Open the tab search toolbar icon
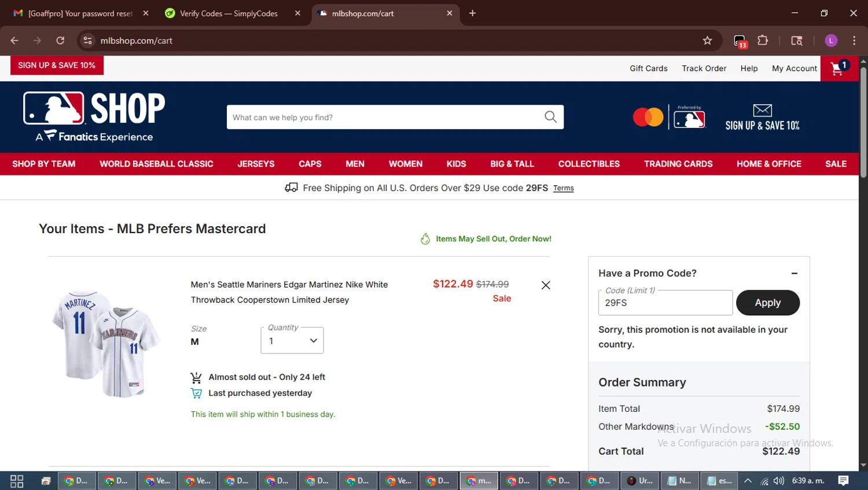 click(x=797, y=40)
